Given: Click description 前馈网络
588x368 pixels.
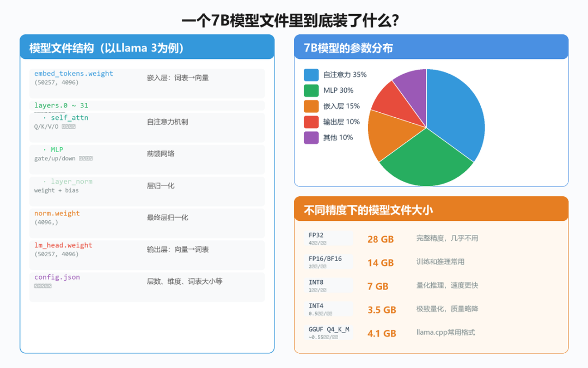Looking at the screenshot, I should (x=161, y=154).
